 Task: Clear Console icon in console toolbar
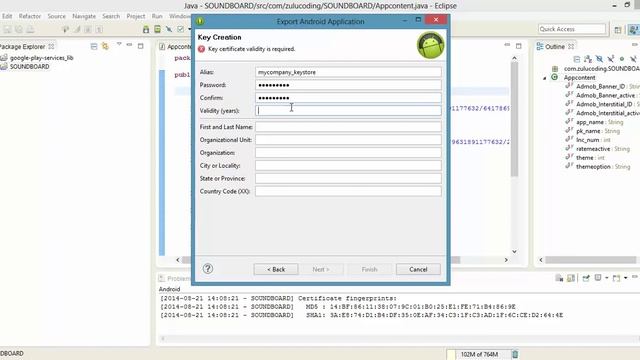(559, 278)
